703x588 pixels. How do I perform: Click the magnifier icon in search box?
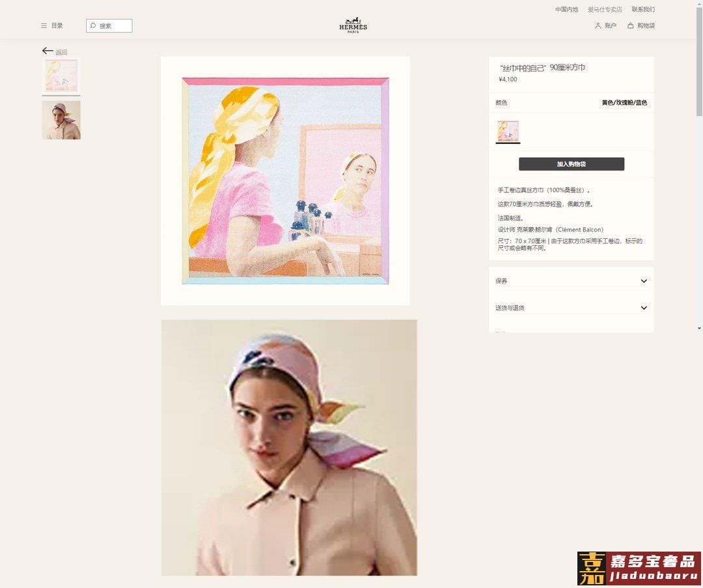tap(93, 25)
